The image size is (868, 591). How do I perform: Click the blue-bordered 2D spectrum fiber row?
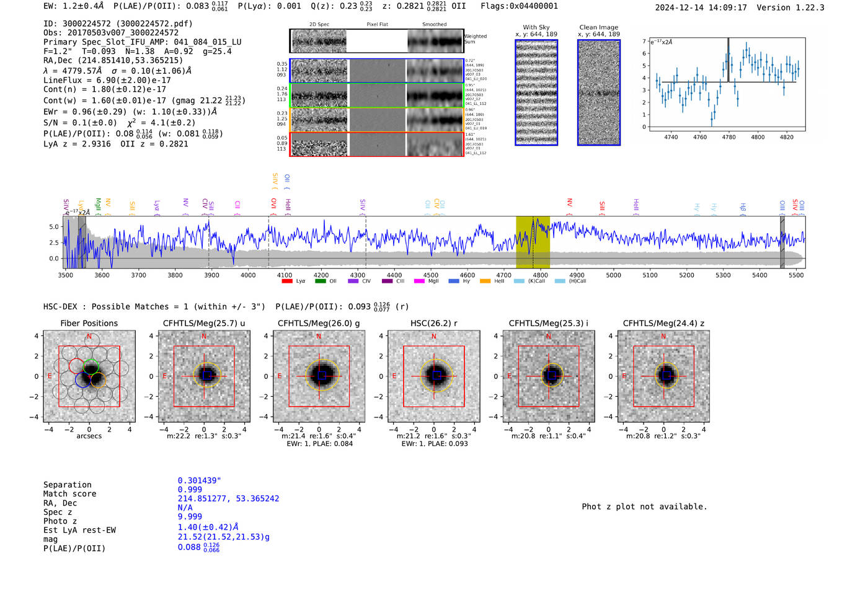point(377,71)
